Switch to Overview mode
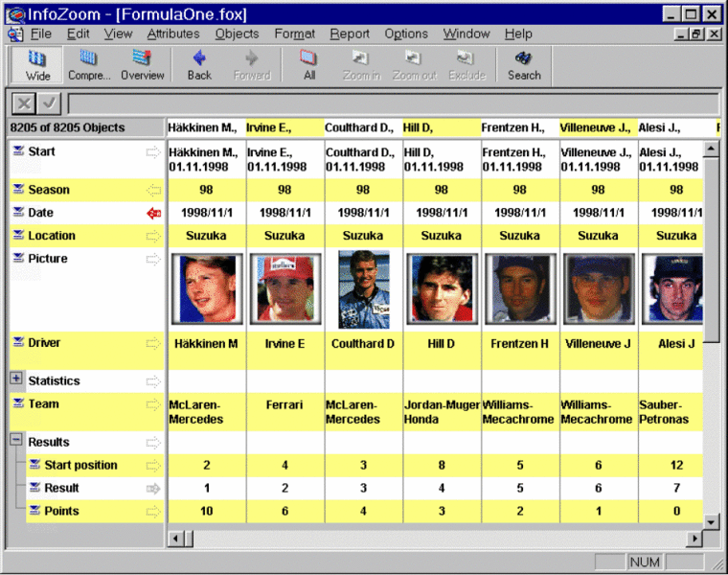 pyautogui.click(x=142, y=65)
